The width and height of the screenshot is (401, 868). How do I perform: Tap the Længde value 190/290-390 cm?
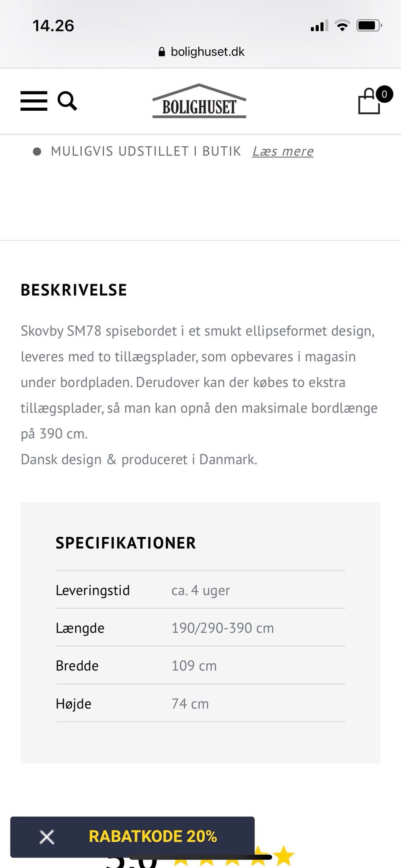(223, 628)
